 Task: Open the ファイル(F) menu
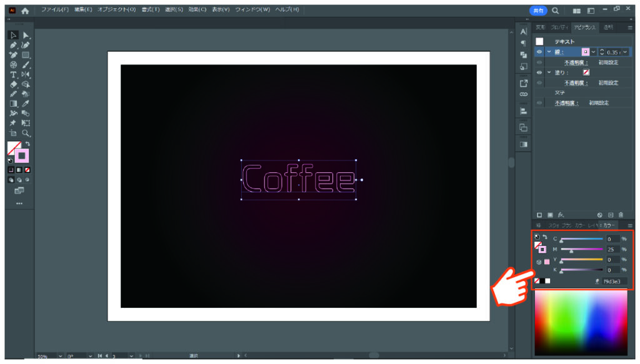[55, 9]
